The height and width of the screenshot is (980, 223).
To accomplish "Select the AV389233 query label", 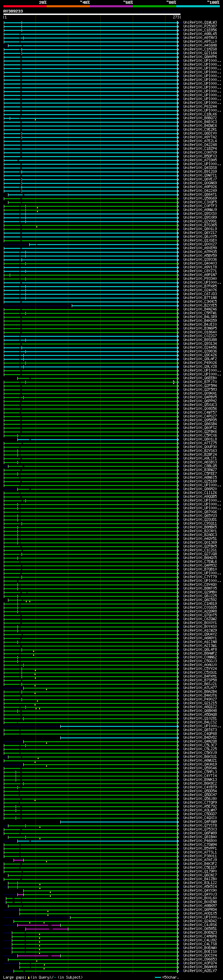I will click(13, 11).
